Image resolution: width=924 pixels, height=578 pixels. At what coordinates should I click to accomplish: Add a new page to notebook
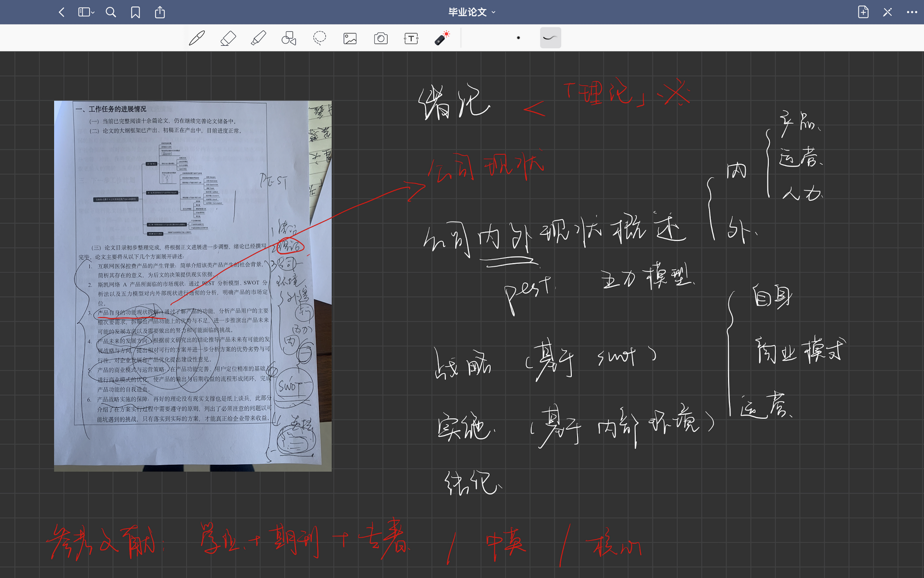point(863,12)
